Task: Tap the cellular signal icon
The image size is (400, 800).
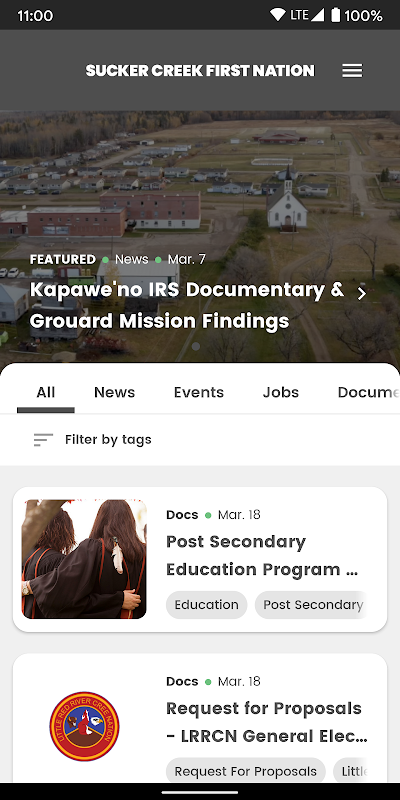Action: pos(318,15)
